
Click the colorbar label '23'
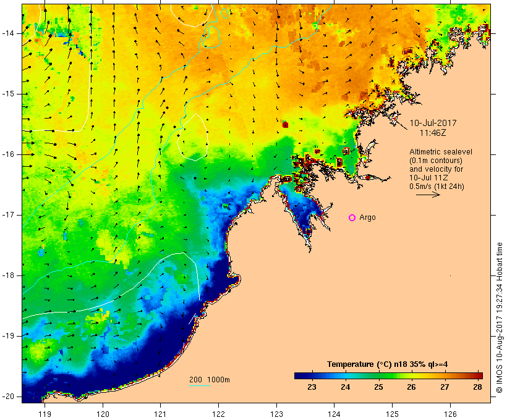click(x=312, y=387)
